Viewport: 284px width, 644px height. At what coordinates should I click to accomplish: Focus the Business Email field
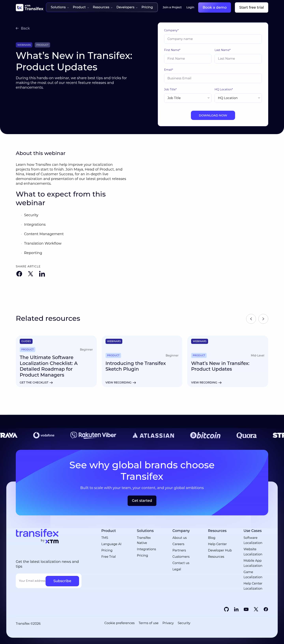(213, 78)
